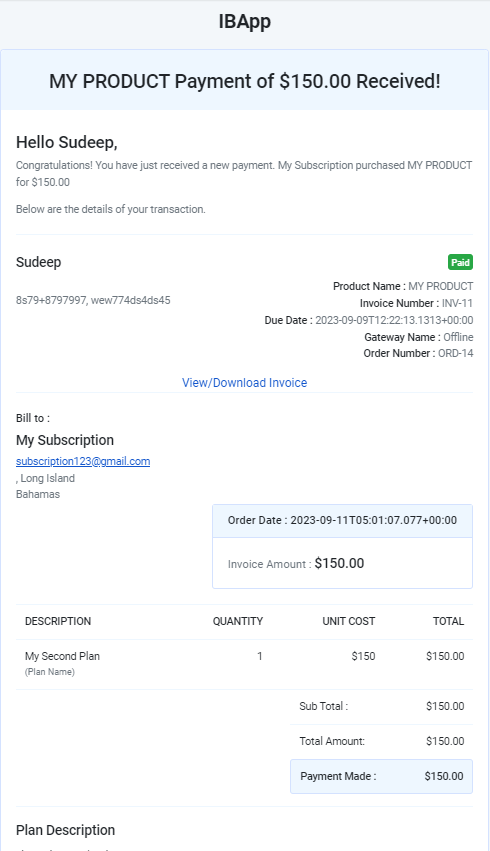
Task: Select the payment received banner heading
Action: [x=245, y=81]
